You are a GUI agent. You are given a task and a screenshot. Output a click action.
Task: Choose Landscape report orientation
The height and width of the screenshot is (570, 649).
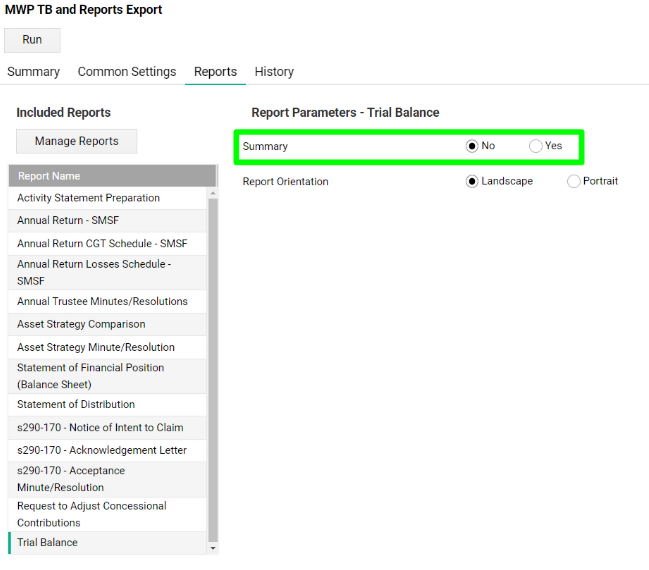pos(472,182)
